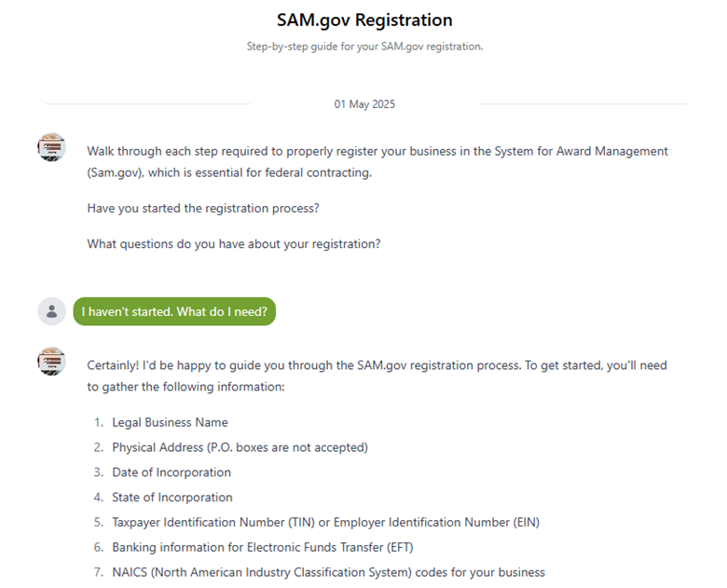Select the green 'I haven't started' message bubble
The height and width of the screenshot is (588, 727).
click(x=174, y=311)
